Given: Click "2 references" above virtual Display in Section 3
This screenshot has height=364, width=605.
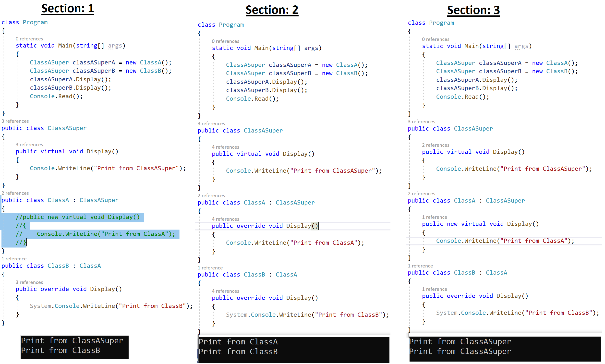Looking at the screenshot, I should click(x=436, y=145).
